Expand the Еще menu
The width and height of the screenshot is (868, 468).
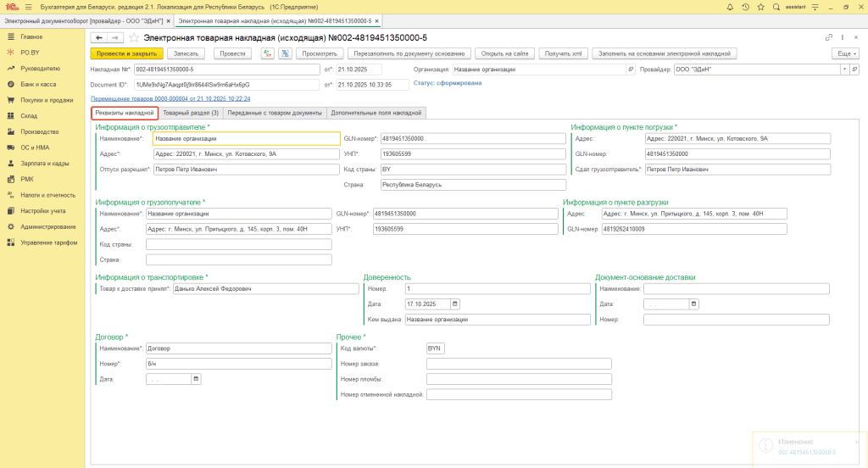pos(846,53)
